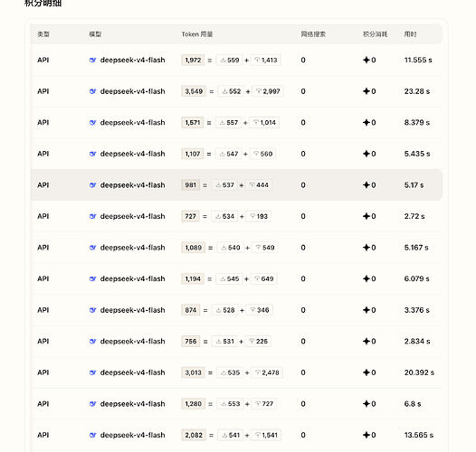Click the DeepSeek icon in the 6.8 s row
The height and width of the screenshot is (452, 476).
coord(92,404)
